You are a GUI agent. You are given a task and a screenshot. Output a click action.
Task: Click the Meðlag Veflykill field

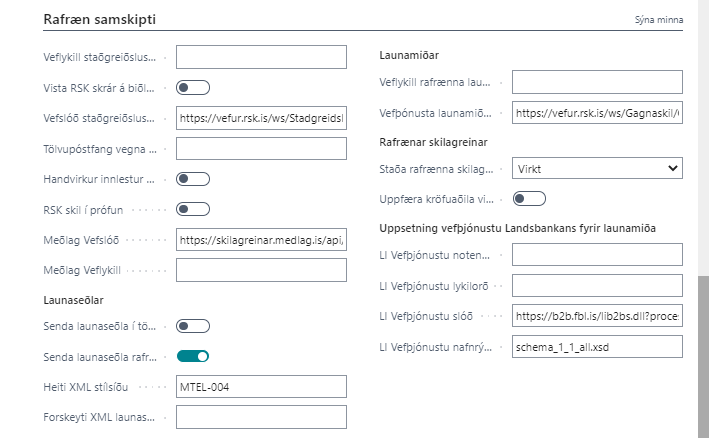pos(261,269)
